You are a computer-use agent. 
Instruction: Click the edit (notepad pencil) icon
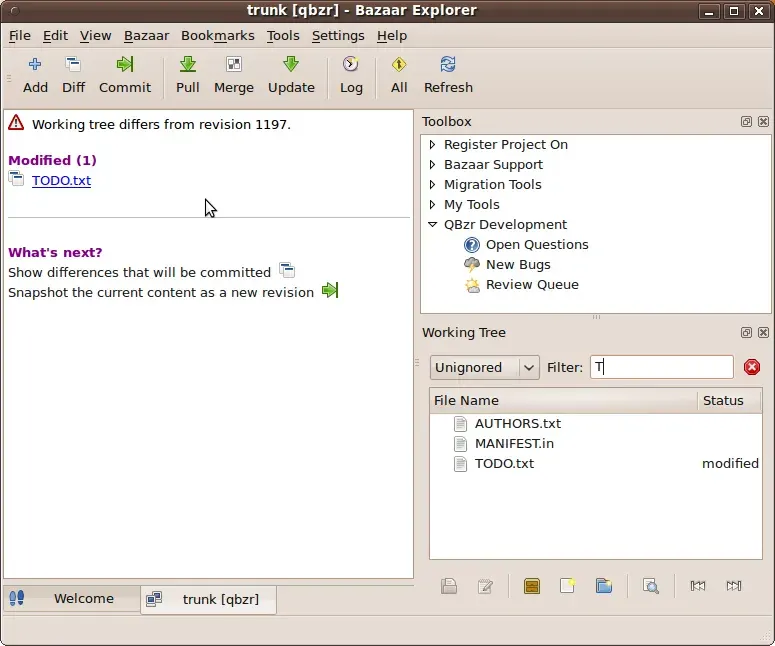tap(485, 586)
